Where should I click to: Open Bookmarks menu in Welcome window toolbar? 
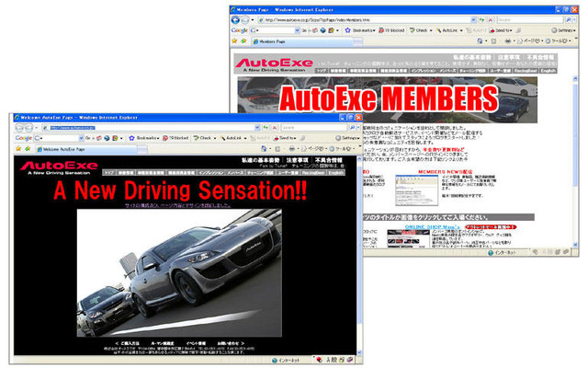[x=144, y=138]
